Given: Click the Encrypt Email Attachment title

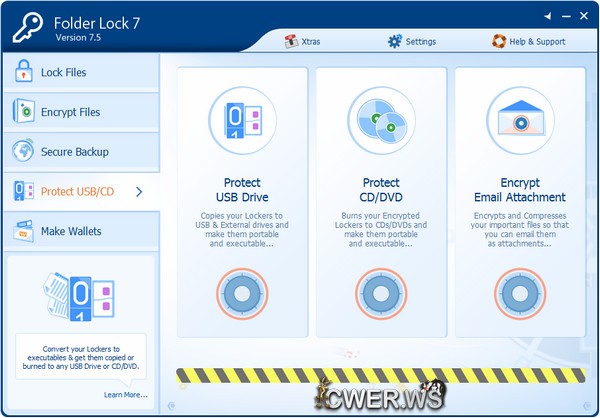Looking at the screenshot, I should [x=520, y=190].
